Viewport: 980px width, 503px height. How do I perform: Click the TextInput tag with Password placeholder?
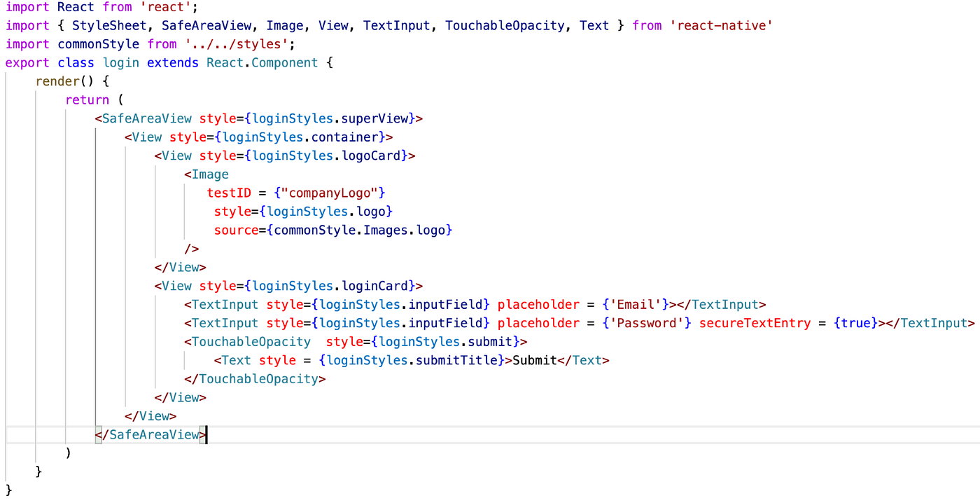[224, 322]
